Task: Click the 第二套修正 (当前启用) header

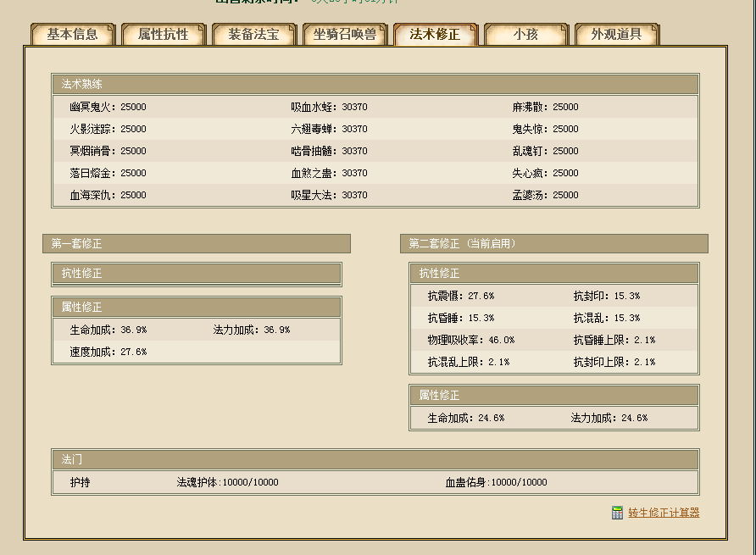Action: (553, 244)
